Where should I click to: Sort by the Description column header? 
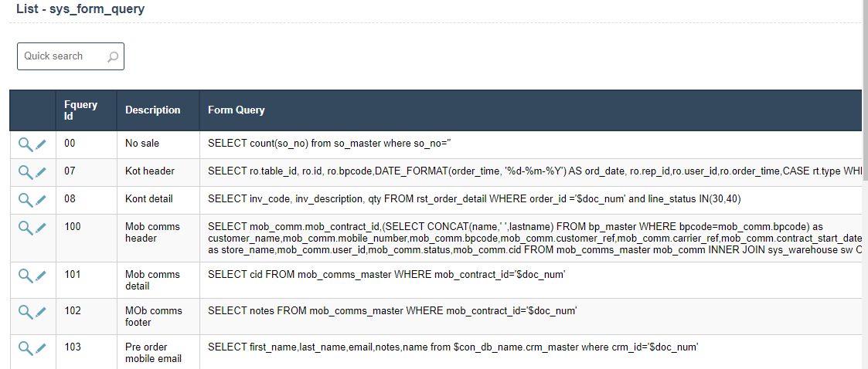(153, 110)
